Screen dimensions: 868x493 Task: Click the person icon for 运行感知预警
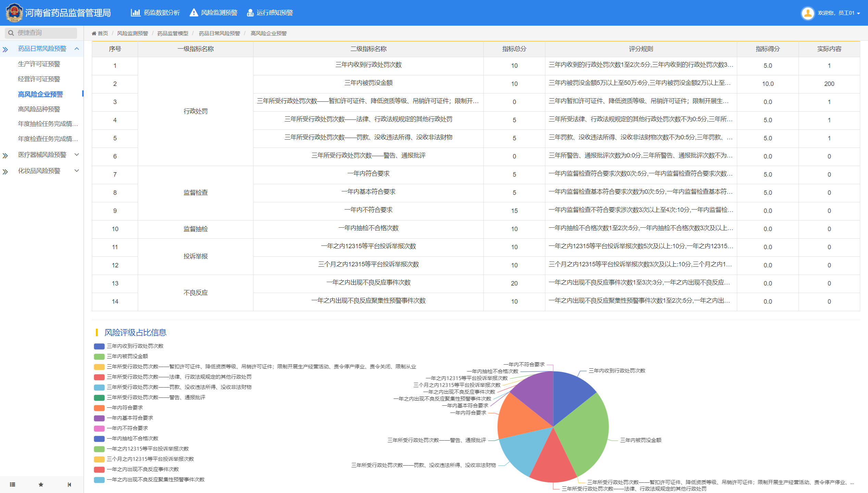coord(250,13)
